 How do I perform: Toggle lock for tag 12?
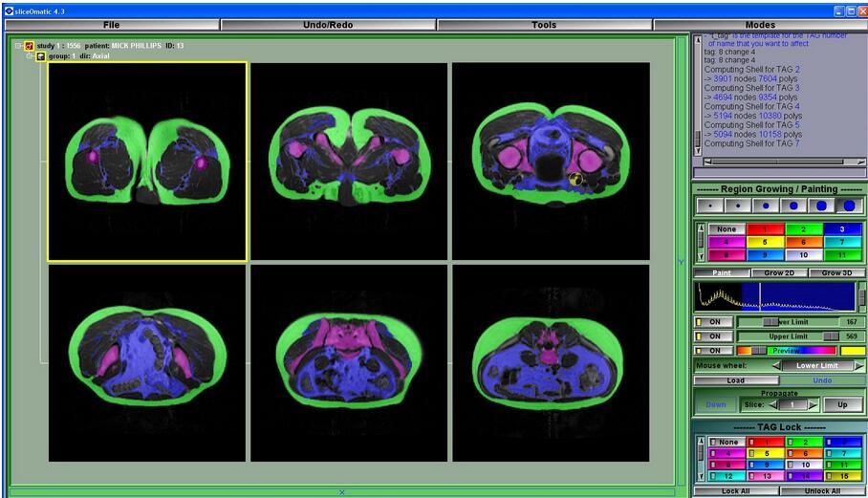click(714, 476)
